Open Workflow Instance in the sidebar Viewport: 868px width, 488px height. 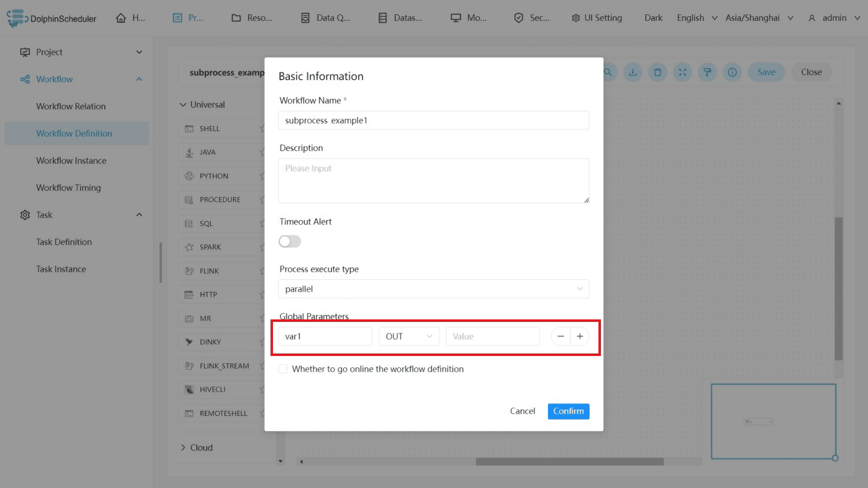[x=71, y=161]
